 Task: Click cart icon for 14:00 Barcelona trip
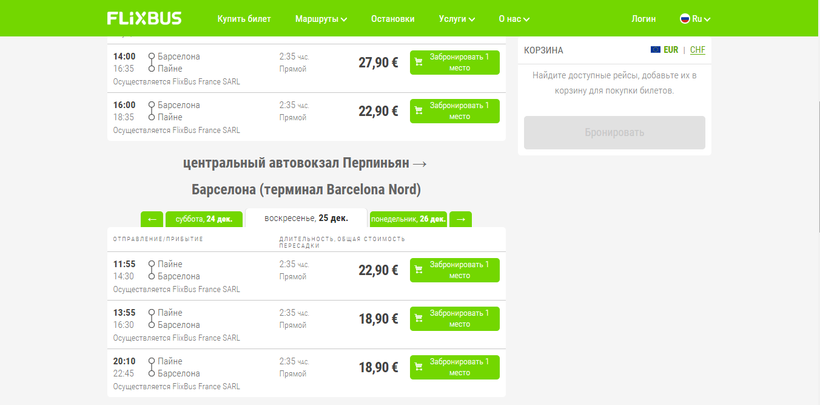(419, 62)
